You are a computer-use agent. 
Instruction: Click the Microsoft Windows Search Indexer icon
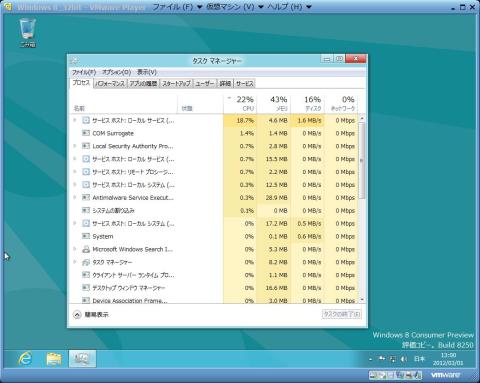86,249
